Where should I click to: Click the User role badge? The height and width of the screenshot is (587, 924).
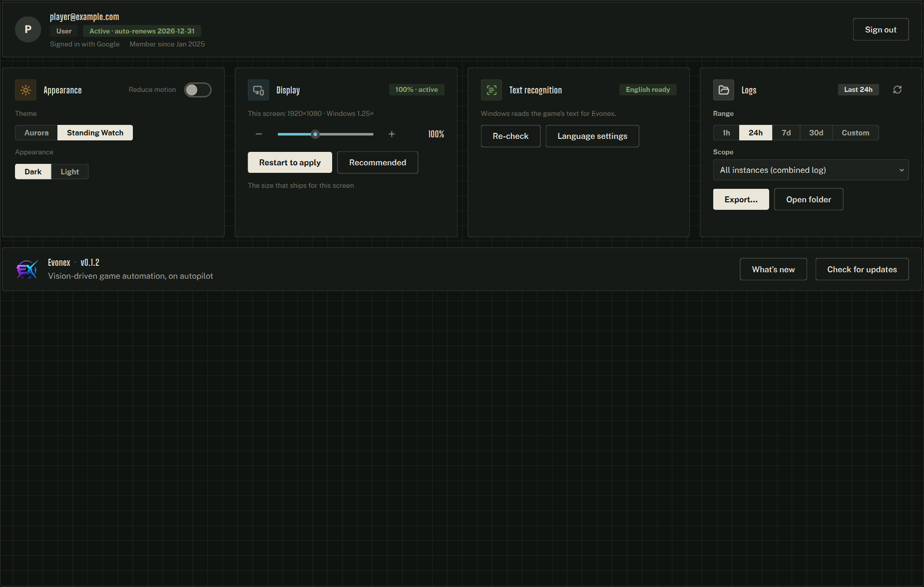click(x=64, y=31)
